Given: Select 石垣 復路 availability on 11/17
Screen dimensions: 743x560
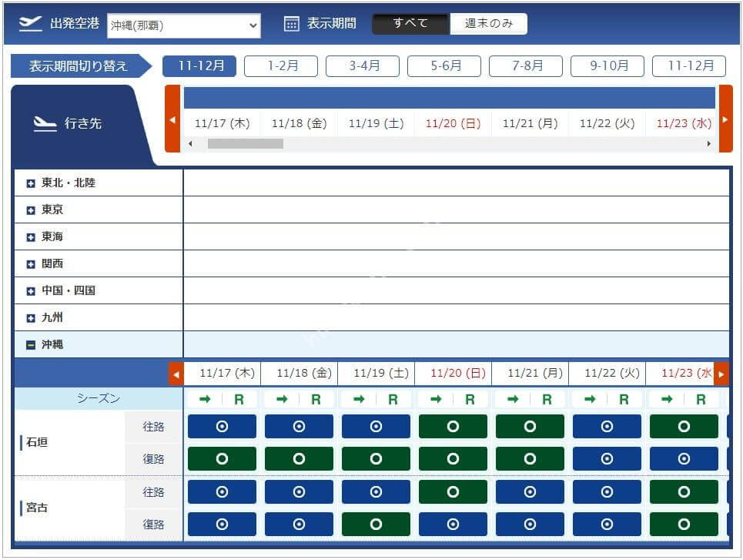Looking at the screenshot, I should coord(222,458).
